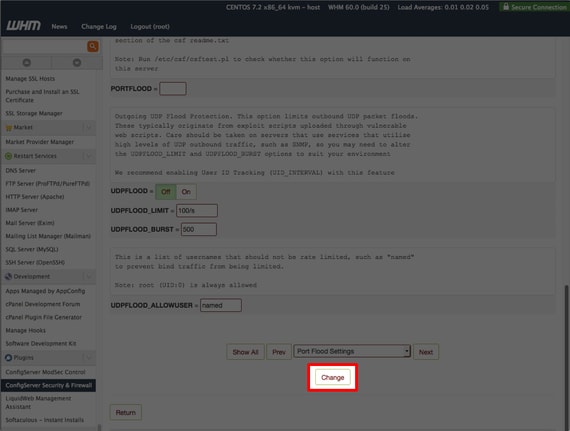Click the Restart Services green icon
This screenshot has width=570, height=431.
click(x=9, y=156)
